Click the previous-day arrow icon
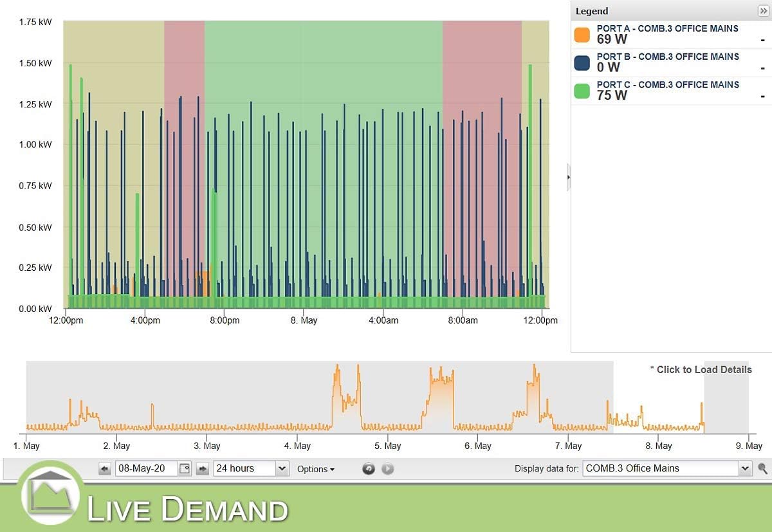The width and height of the screenshot is (772, 532). (104, 468)
